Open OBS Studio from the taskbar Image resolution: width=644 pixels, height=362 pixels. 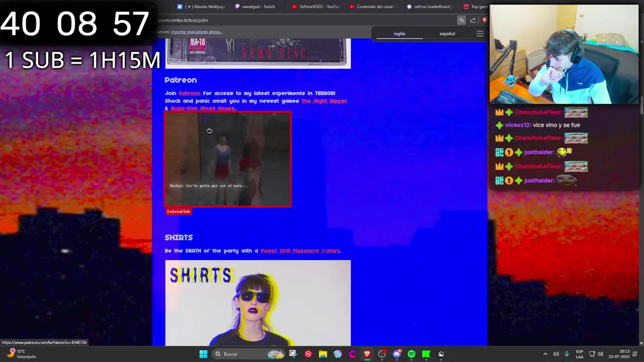382,354
